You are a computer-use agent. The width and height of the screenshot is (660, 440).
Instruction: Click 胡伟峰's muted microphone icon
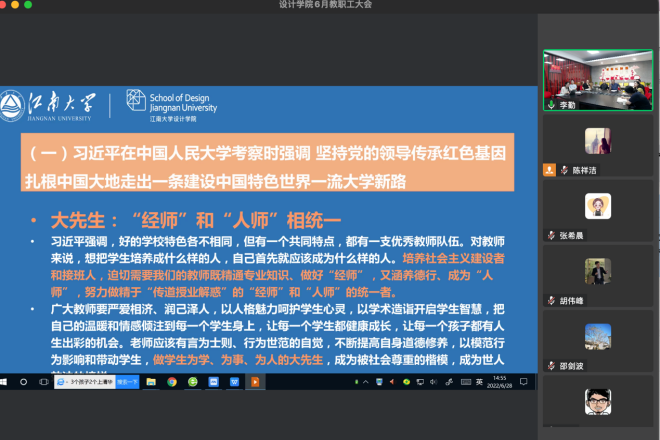tap(552, 298)
